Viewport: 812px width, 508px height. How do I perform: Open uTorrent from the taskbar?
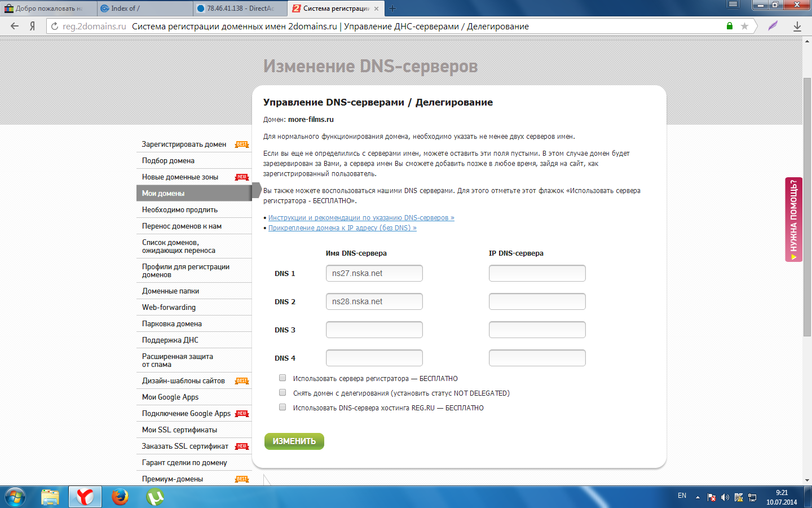pos(155,497)
